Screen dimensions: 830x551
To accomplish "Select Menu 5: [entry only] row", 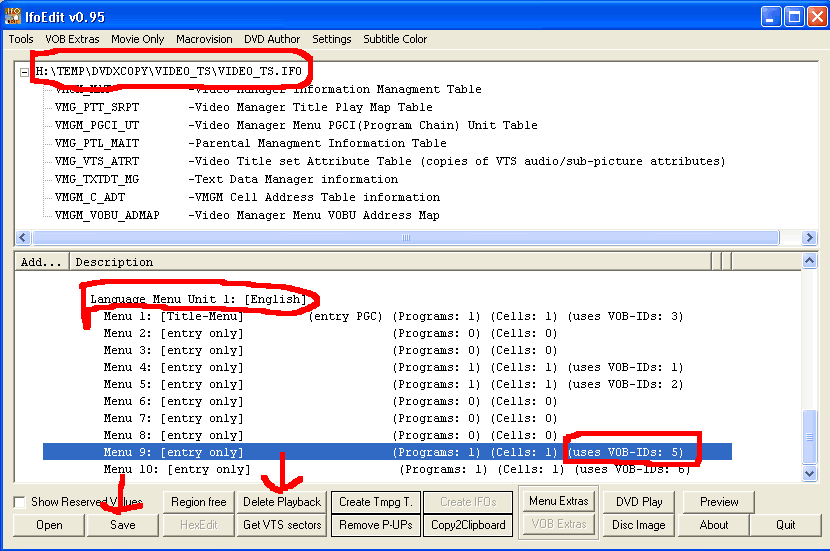I will pos(393,384).
